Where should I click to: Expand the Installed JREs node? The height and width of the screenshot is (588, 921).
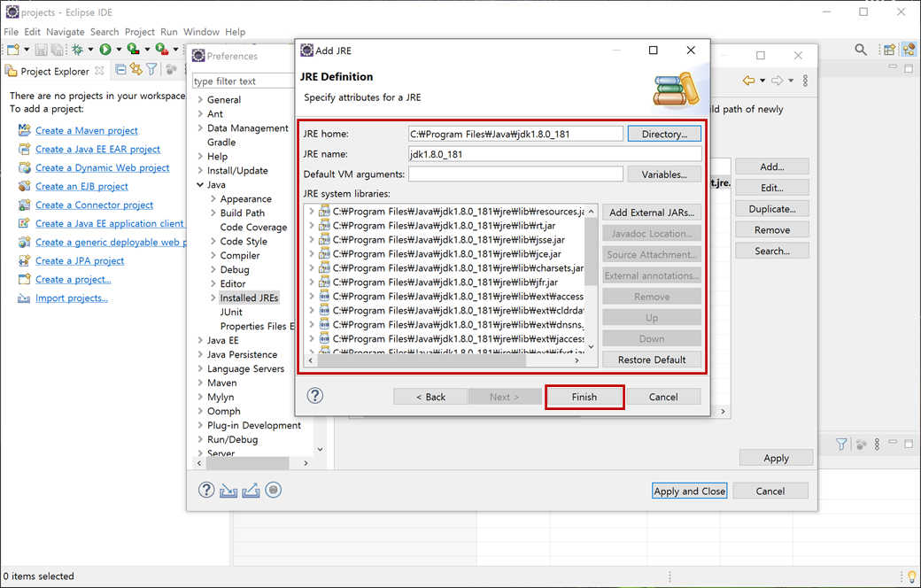coord(213,298)
